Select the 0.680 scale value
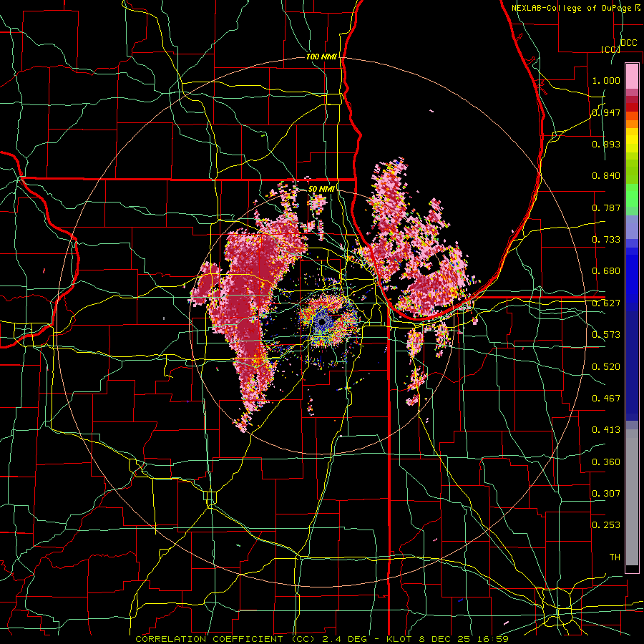Screen dimensions: 644x644 coord(606,271)
